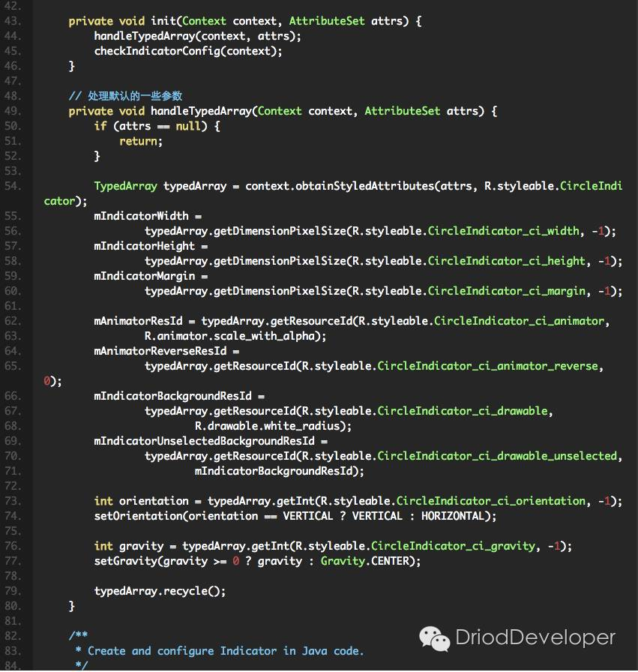638x672 pixels.
Task: Click 'CircleIndicator_ci_orientation' styleable reference
Action: (490, 501)
